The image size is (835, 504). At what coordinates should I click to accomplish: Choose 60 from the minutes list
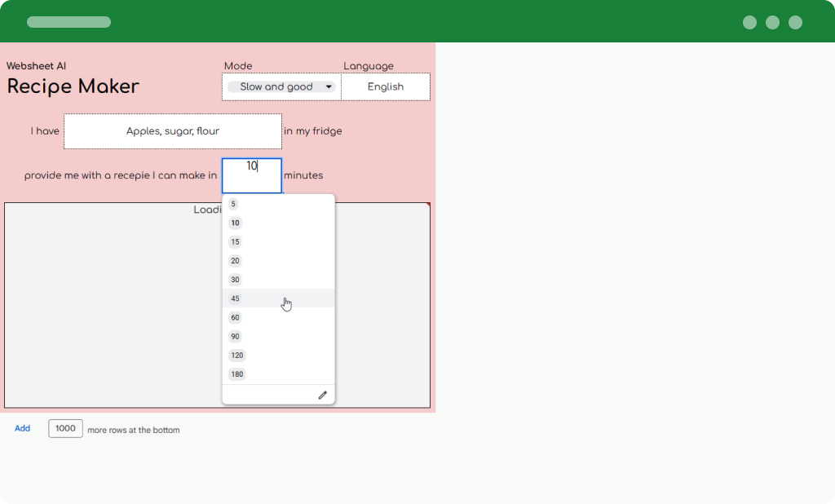click(x=235, y=317)
